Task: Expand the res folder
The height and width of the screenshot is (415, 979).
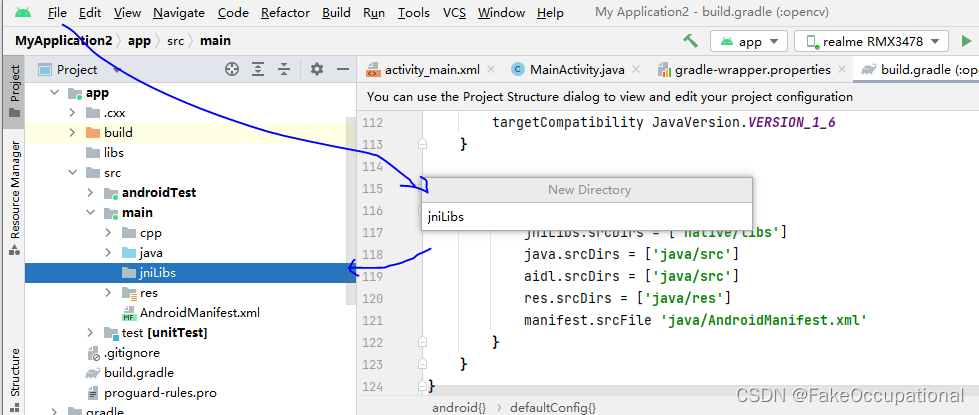Action: coord(109,293)
